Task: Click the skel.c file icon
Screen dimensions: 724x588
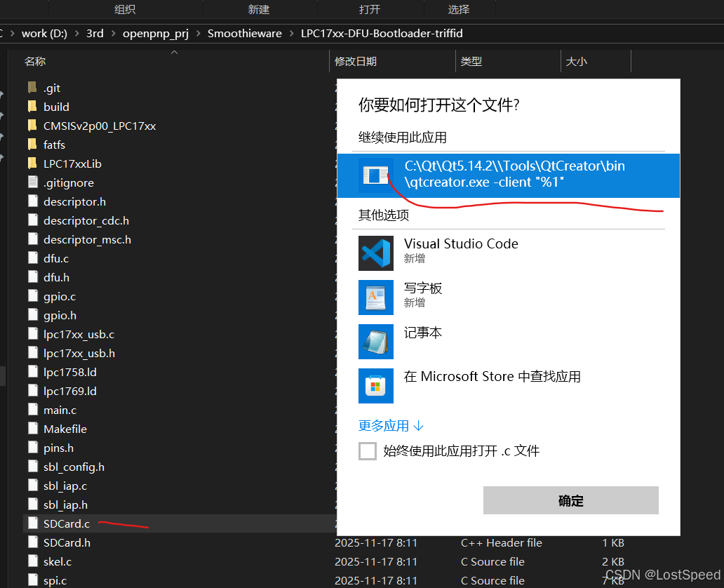Action: 33,561
